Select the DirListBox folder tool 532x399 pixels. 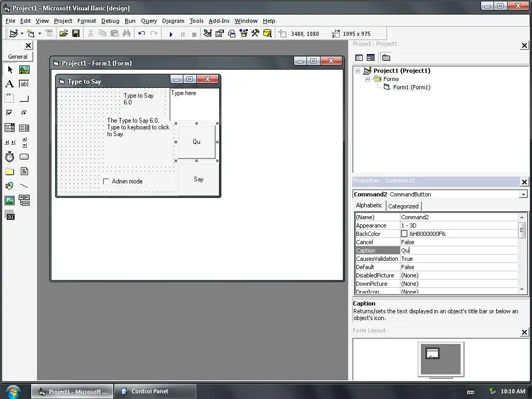point(10,171)
